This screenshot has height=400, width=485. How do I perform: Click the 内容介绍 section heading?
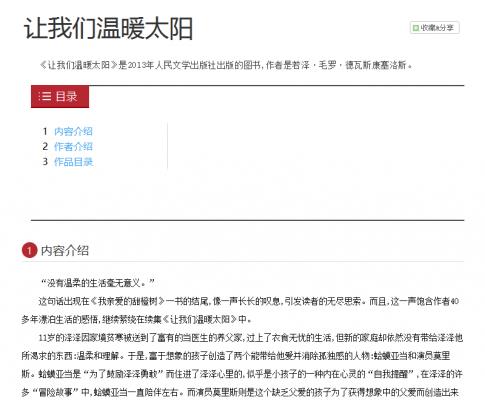(x=65, y=251)
